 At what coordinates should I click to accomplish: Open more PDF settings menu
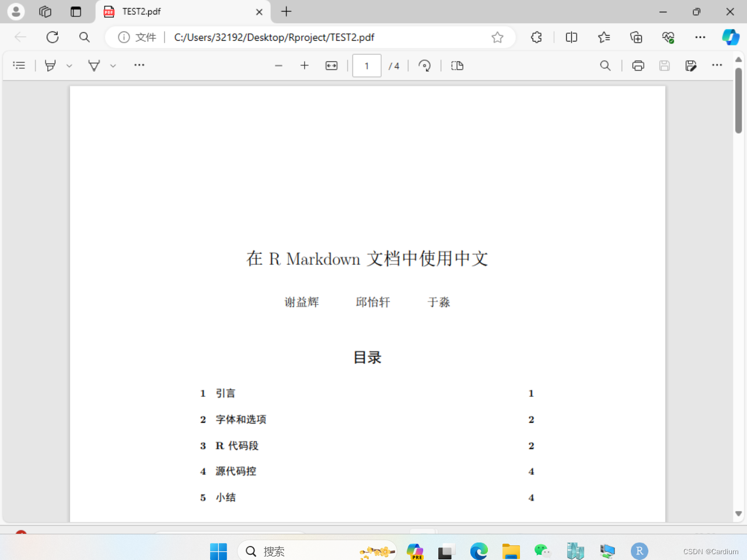[x=717, y=65]
